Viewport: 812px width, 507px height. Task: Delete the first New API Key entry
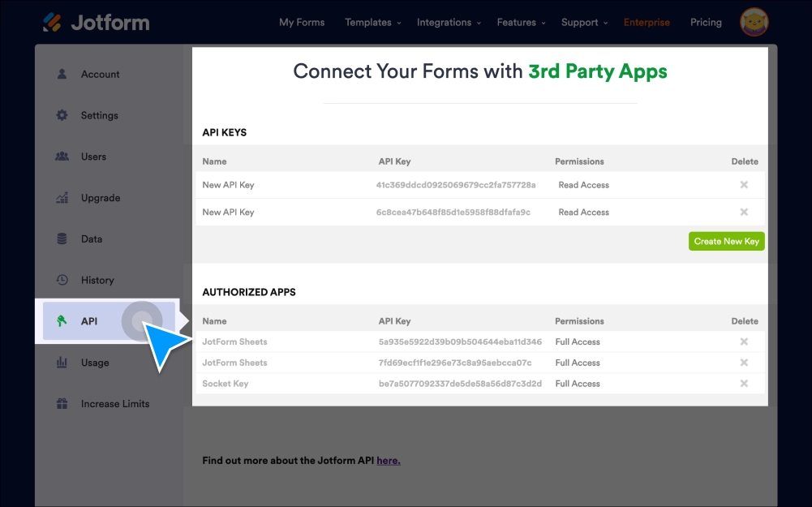click(x=744, y=185)
